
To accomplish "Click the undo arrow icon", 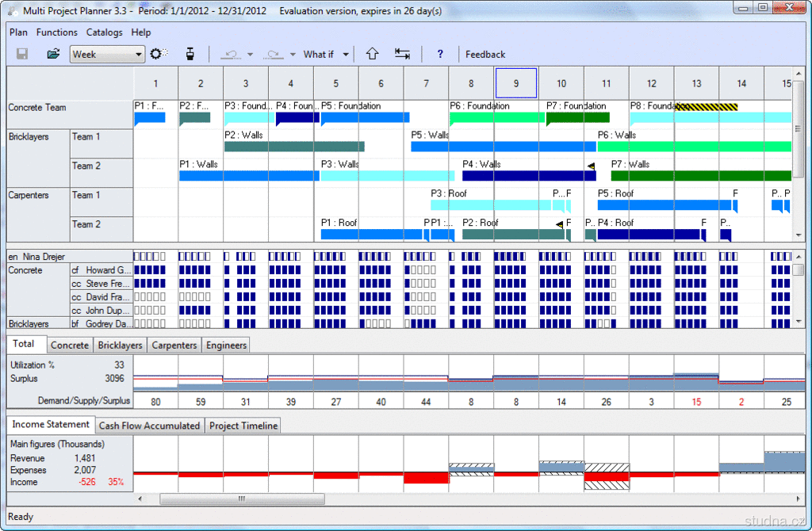I will pos(232,54).
